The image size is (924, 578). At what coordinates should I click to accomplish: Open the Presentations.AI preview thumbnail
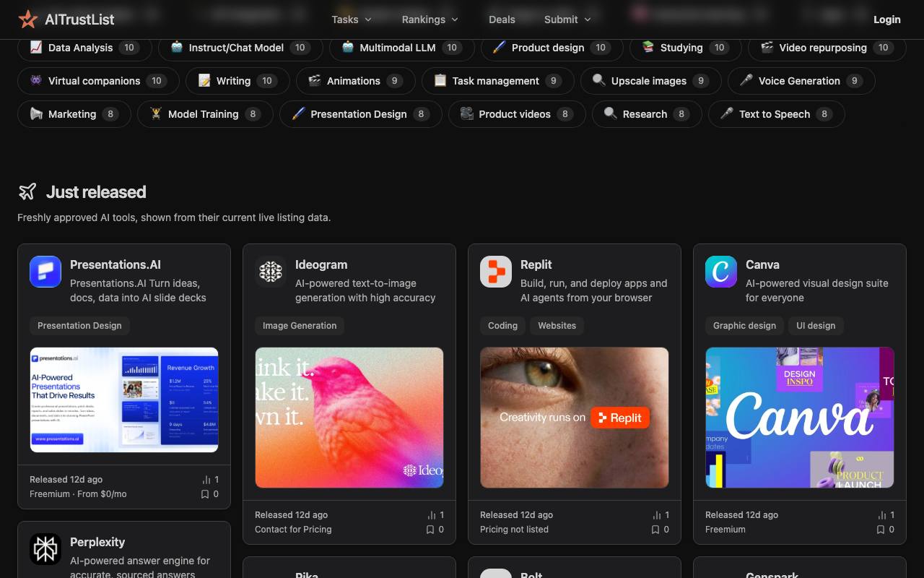(x=124, y=400)
